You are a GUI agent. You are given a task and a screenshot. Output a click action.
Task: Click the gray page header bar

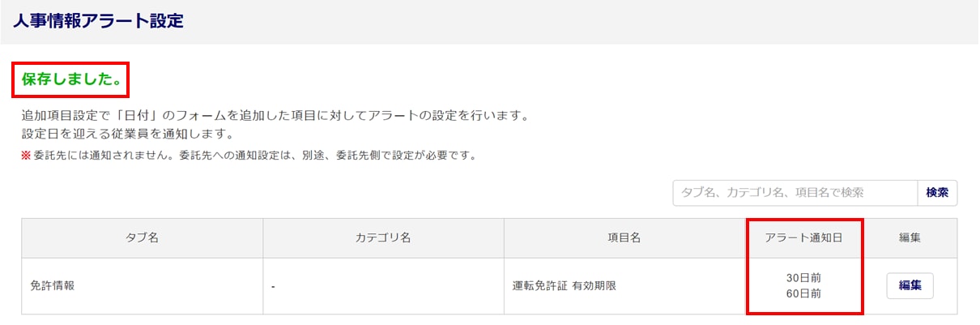[x=567, y=21]
